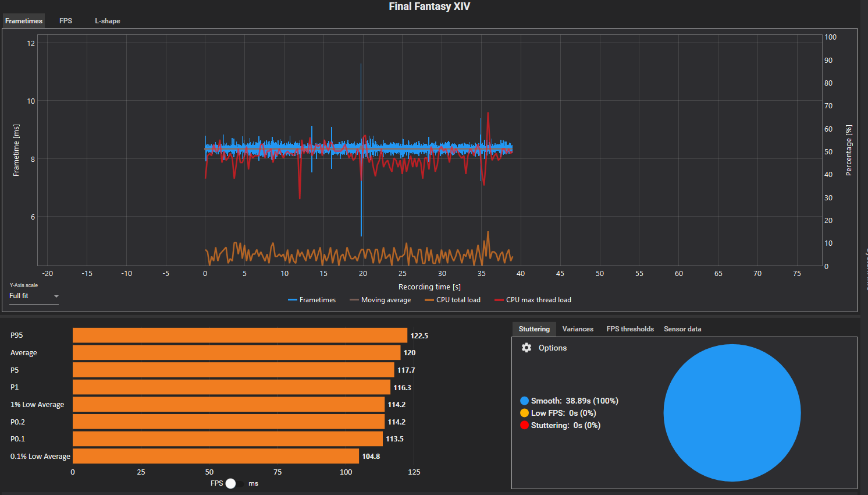Toggle the Frametimes series in legend
The image size is (868, 495).
pos(312,300)
